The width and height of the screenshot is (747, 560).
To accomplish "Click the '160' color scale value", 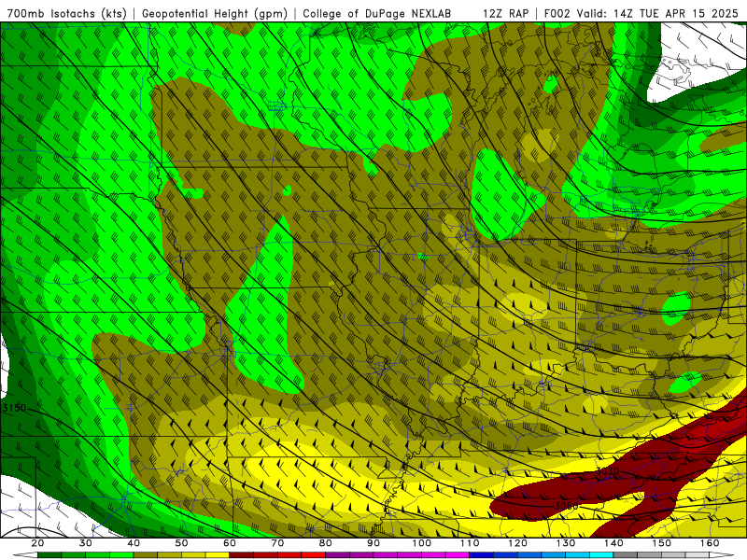I will (710, 543).
